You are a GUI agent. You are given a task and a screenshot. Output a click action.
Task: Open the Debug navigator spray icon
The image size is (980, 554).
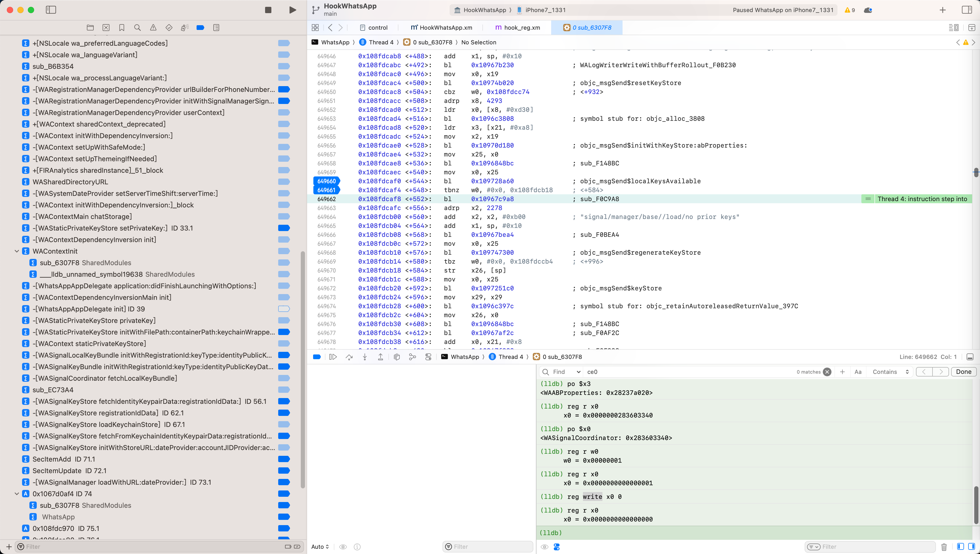pyautogui.click(x=185, y=27)
